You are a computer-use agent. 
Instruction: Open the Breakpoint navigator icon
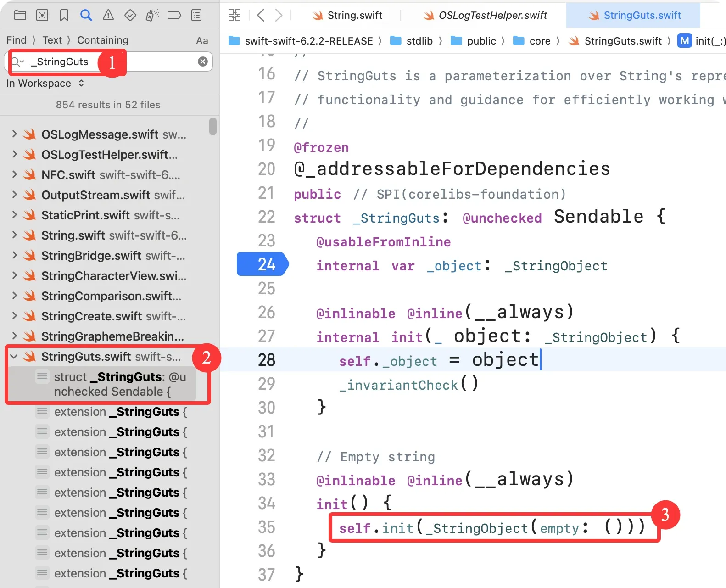point(174,15)
